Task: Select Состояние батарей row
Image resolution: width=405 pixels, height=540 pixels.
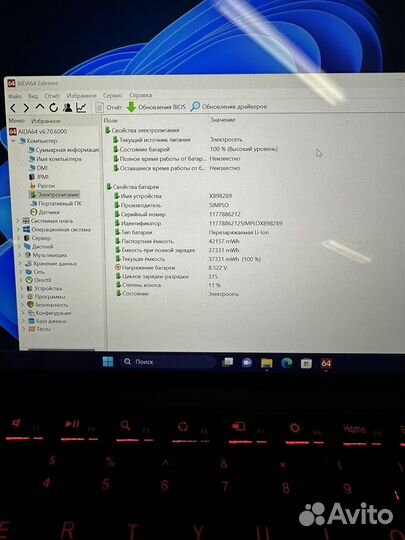Action: 195,149
